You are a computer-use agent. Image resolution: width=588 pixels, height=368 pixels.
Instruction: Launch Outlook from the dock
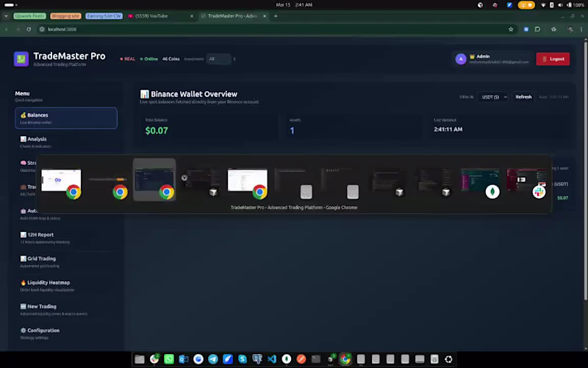[x=183, y=359]
